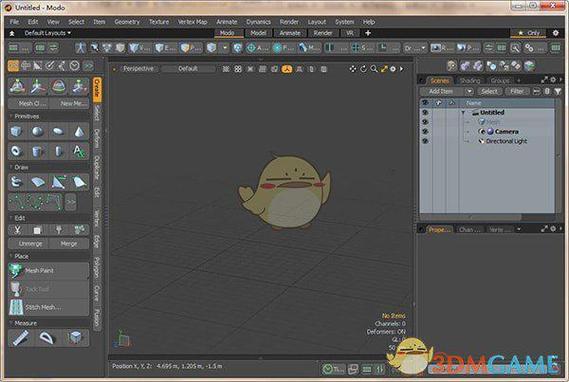
Task: Click the filter funnel icon in Scenes panel
Action: pyautogui.click(x=557, y=91)
